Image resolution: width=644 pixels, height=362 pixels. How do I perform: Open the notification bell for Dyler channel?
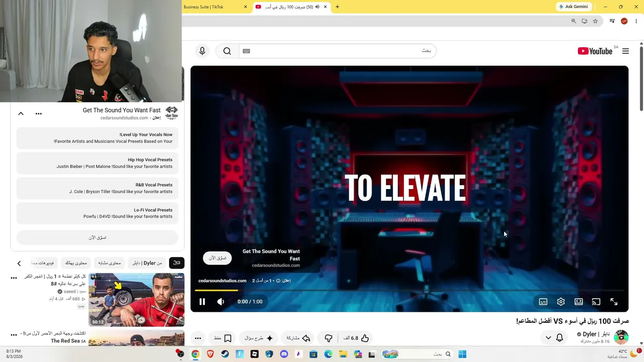coord(559,338)
